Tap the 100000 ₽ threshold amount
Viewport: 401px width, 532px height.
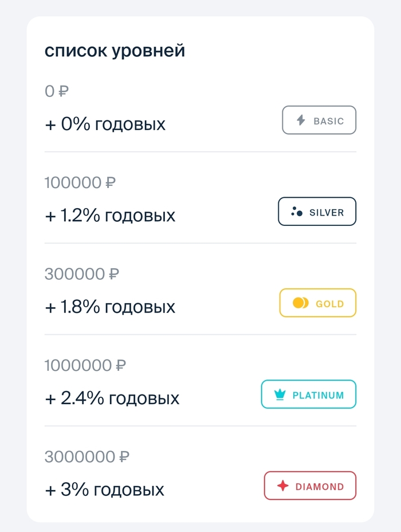(x=80, y=183)
